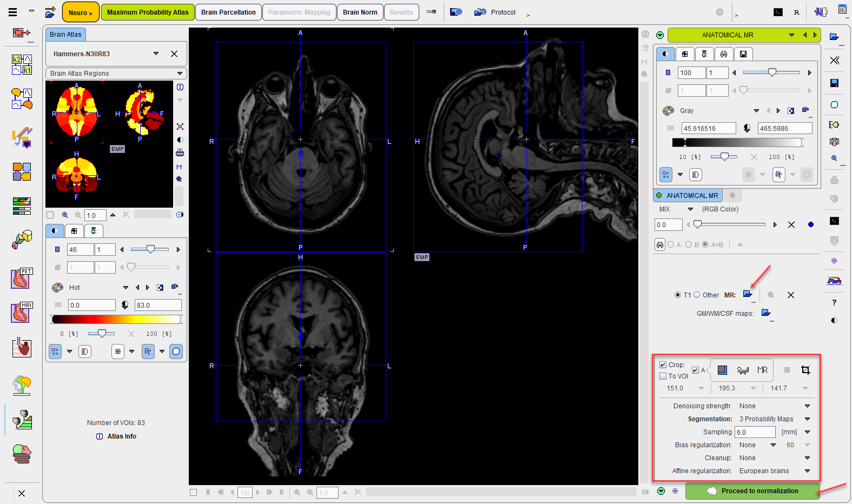Launch the R statistics icon
Image resolution: width=852 pixels, height=504 pixels.
(796, 12)
